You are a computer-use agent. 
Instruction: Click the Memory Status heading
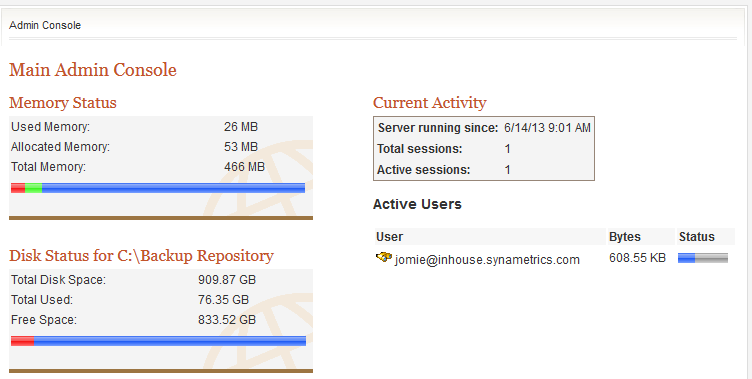pos(63,103)
